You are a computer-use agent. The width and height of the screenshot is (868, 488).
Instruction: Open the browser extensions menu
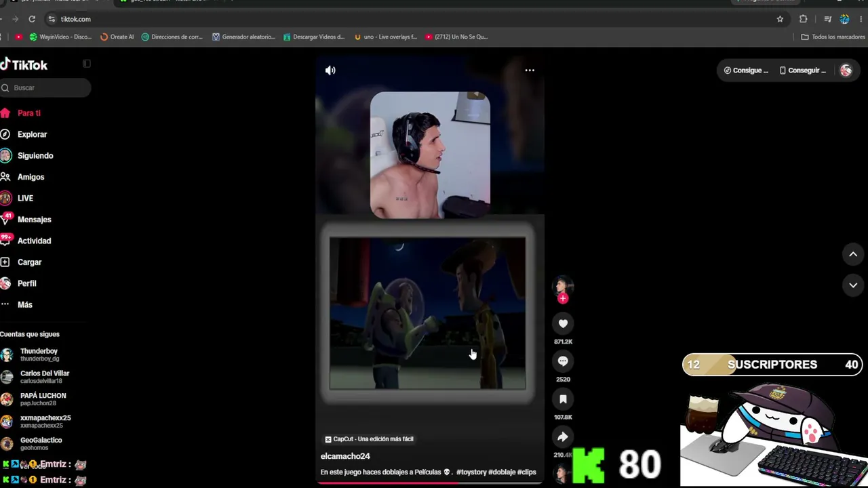(x=804, y=19)
